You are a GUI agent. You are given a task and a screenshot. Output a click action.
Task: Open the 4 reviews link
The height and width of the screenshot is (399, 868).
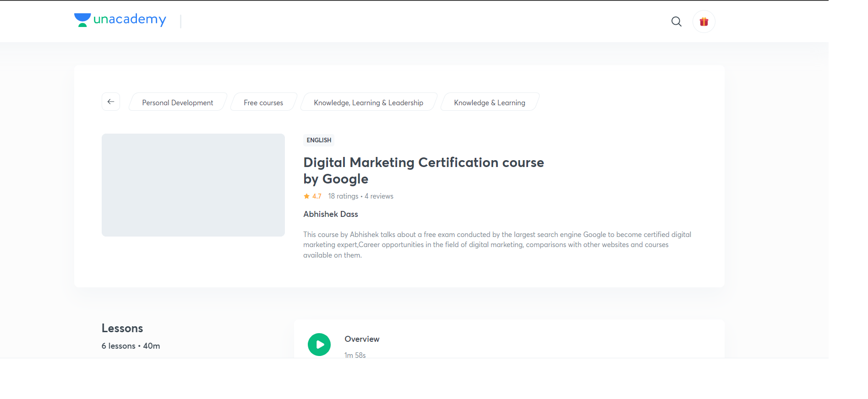379,196
